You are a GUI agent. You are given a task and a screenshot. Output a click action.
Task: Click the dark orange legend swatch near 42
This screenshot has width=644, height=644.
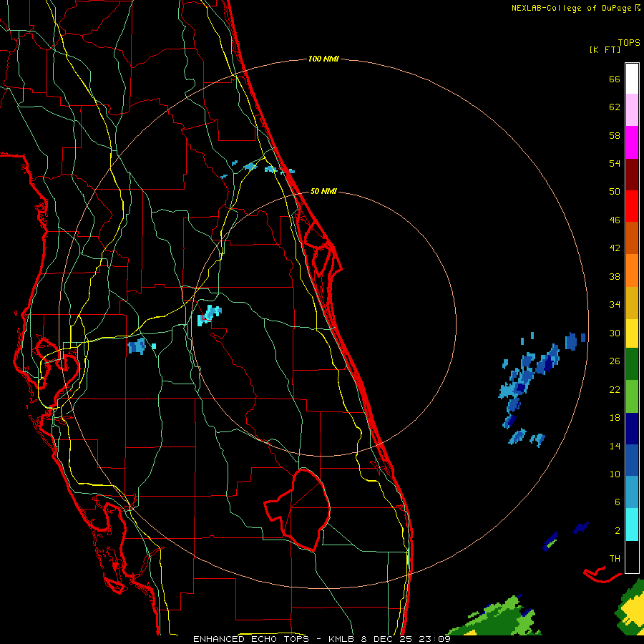[632, 238]
